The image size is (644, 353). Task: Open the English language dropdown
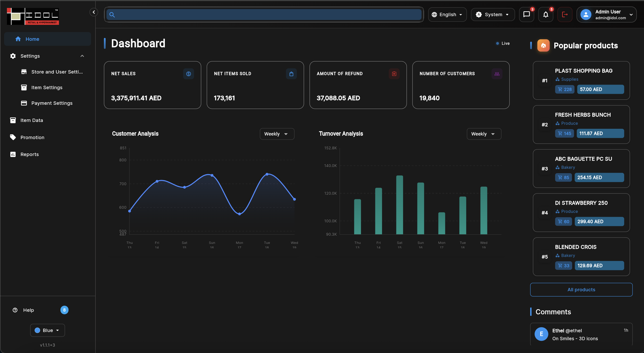click(447, 15)
